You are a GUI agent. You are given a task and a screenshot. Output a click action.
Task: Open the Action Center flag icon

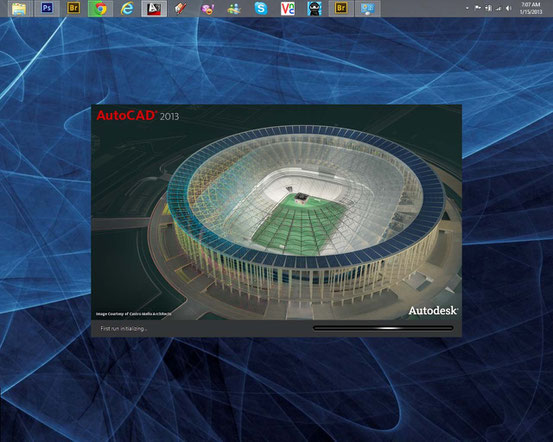click(478, 8)
